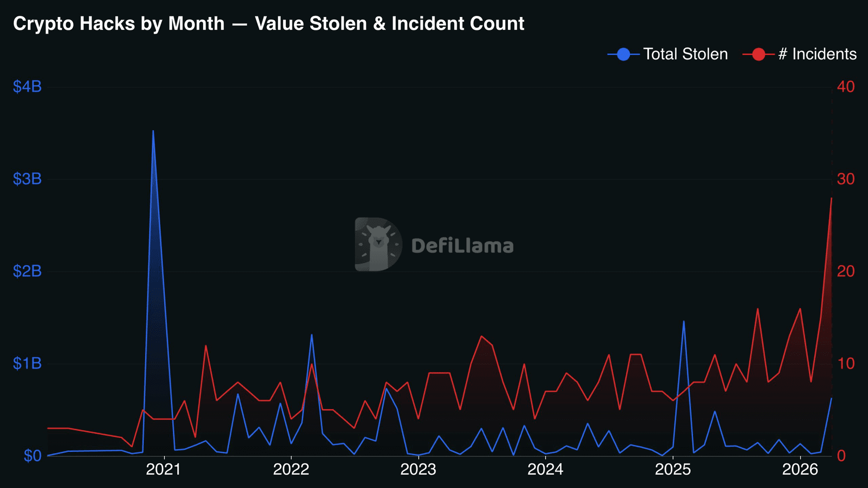Toggle the # Incidents legend entry

(x=800, y=54)
